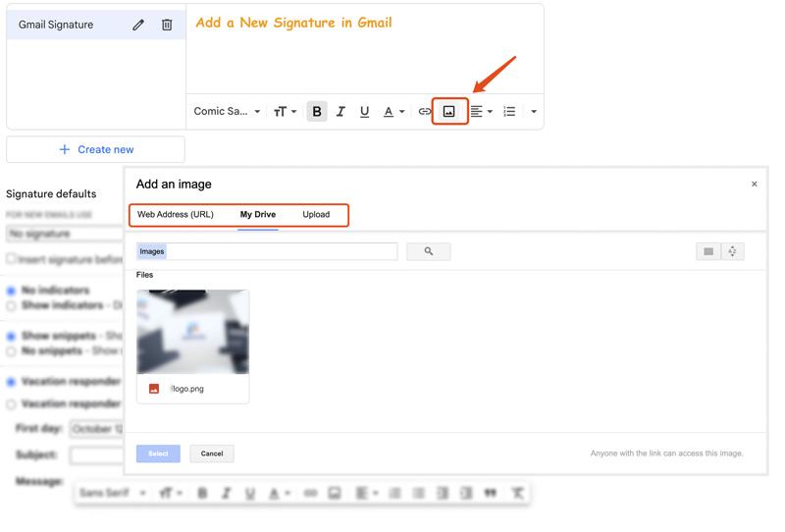Click the Drive search input field
Image resolution: width=785 pixels, height=532 pixels.
[267, 251]
